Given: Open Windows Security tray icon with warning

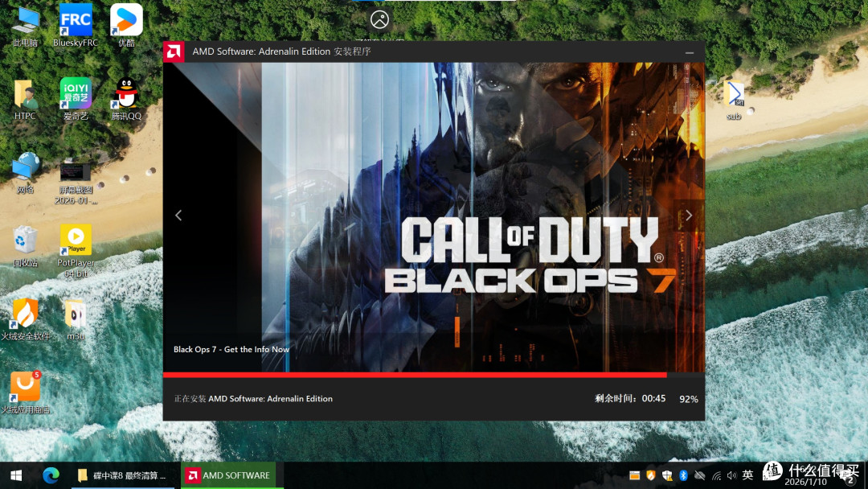Looking at the screenshot, I should [667, 475].
